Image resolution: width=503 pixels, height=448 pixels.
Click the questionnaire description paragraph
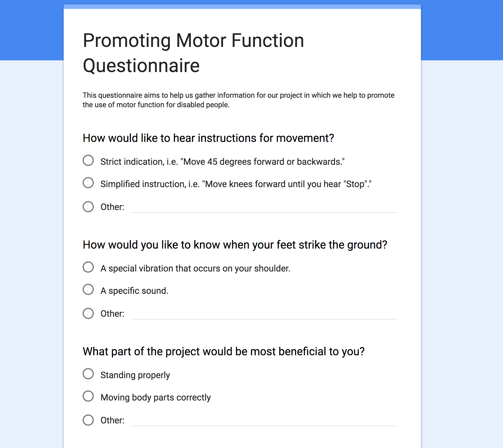coord(238,100)
